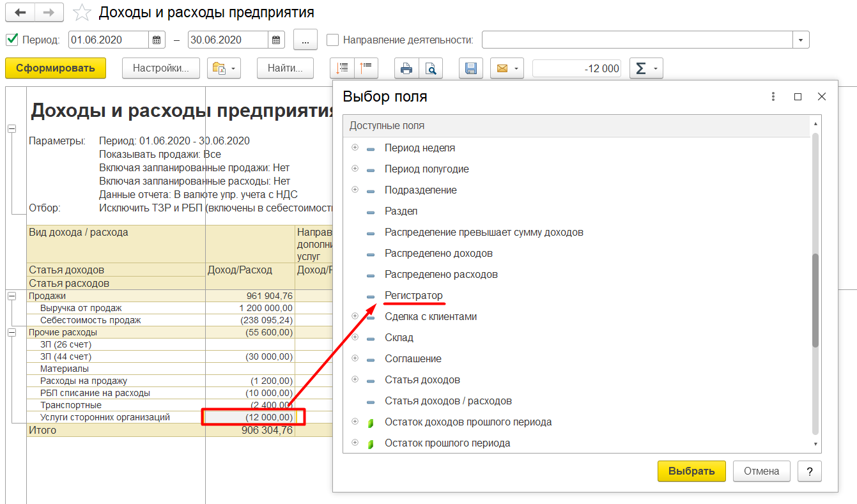This screenshot has width=857, height=504.
Task: Click the Найти... search button
Action: [286, 68]
